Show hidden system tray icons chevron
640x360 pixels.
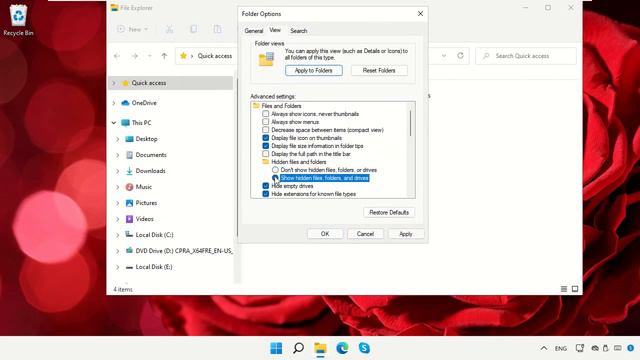[x=544, y=348]
